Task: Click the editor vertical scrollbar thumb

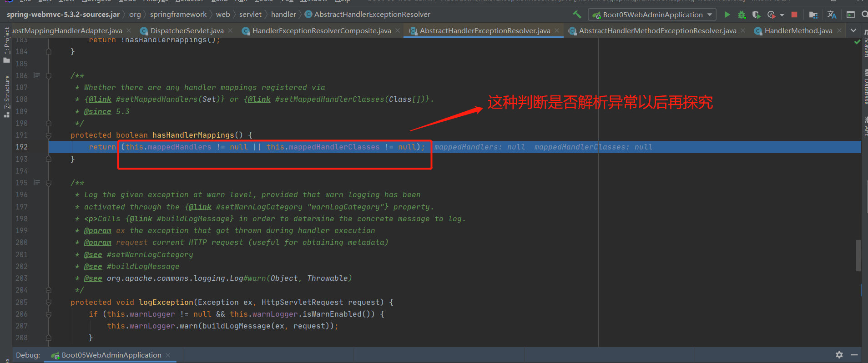Action: [858, 255]
